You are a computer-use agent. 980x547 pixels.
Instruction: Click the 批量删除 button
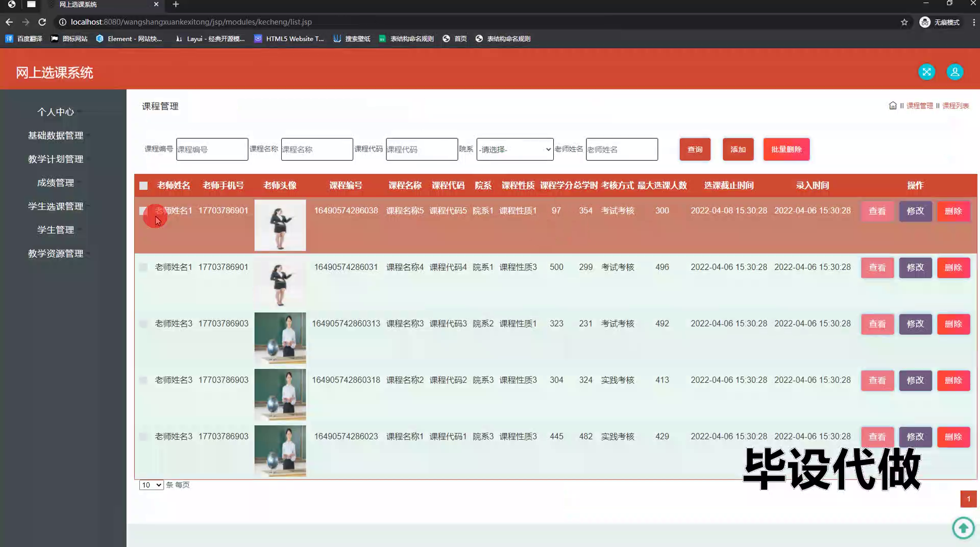(786, 150)
